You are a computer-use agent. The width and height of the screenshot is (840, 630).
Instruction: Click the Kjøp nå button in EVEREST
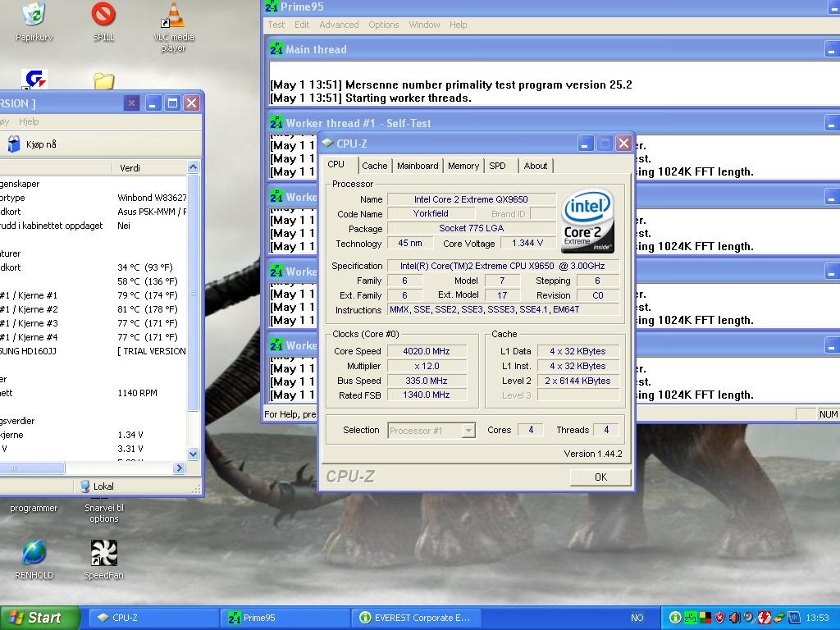32,144
